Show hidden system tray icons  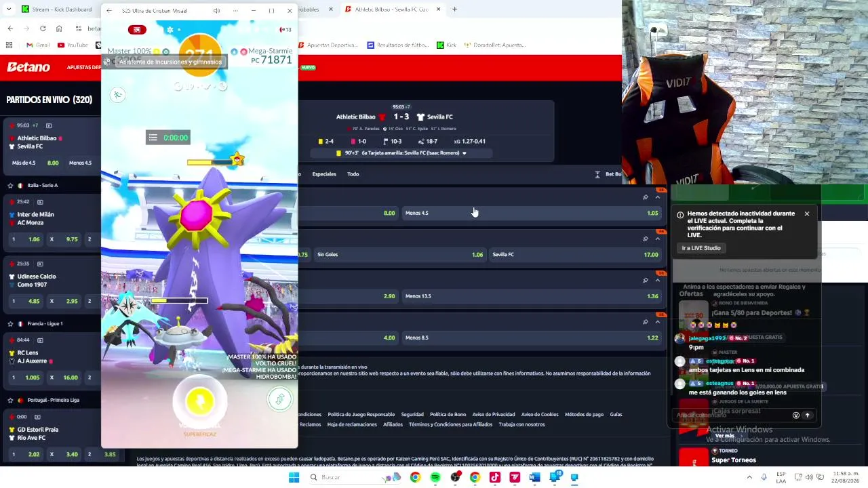pyautogui.click(x=749, y=477)
